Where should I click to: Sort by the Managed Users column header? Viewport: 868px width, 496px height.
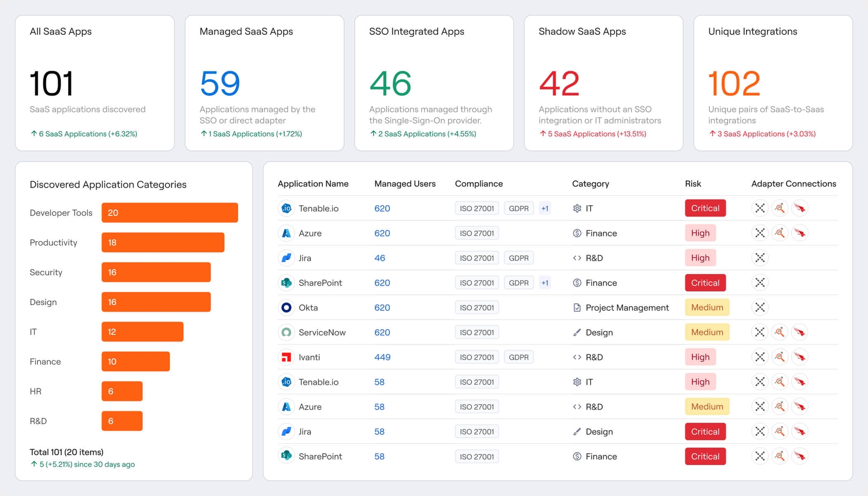[x=405, y=184]
